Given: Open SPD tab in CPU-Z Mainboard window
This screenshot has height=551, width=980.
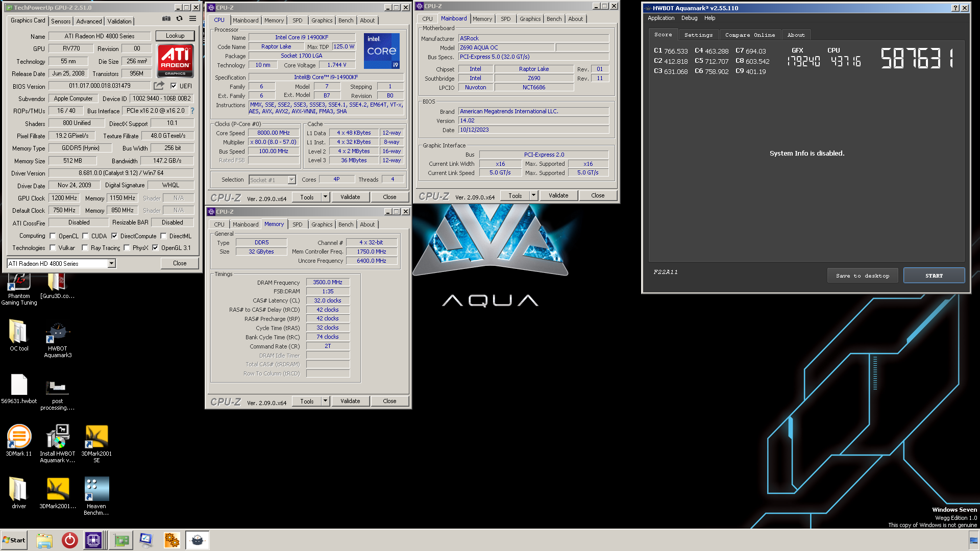Looking at the screenshot, I should click(x=505, y=19).
